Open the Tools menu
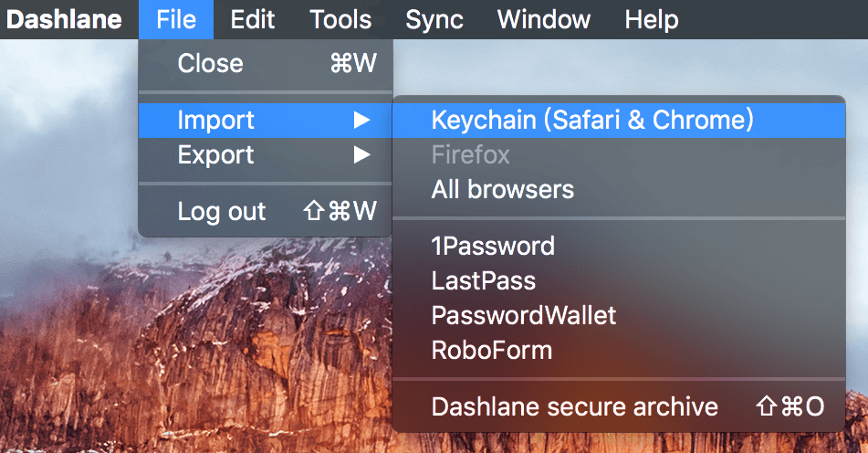The image size is (868, 453). pyautogui.click(x=340, y=19)
